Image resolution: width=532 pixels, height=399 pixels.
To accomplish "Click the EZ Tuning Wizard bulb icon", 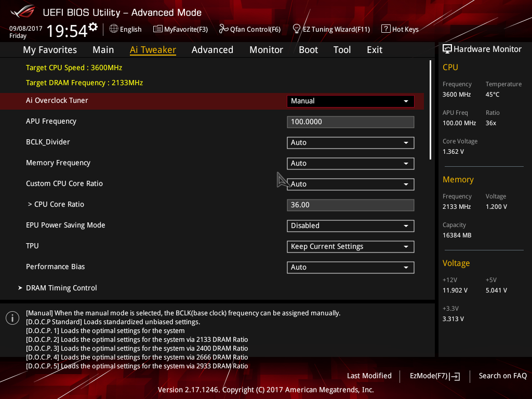I will tap(297, 29).
